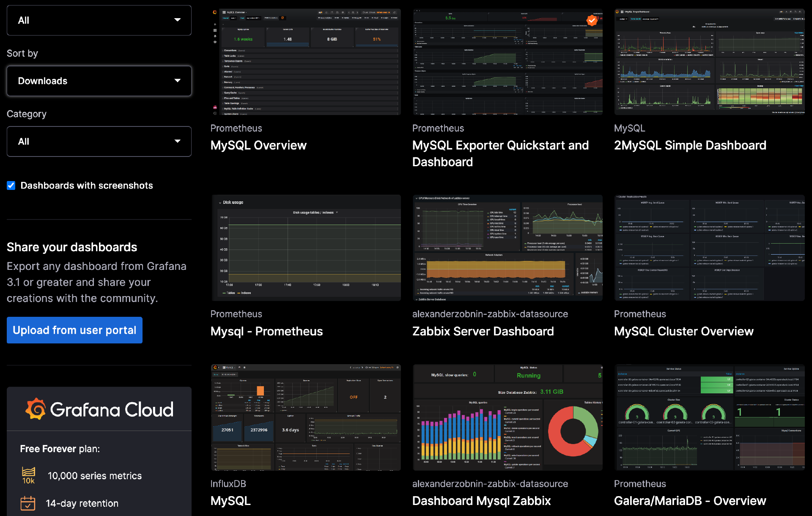
Task: Open 2MySQL Simple Dashboard thumbnail
Action: point(709,62)
